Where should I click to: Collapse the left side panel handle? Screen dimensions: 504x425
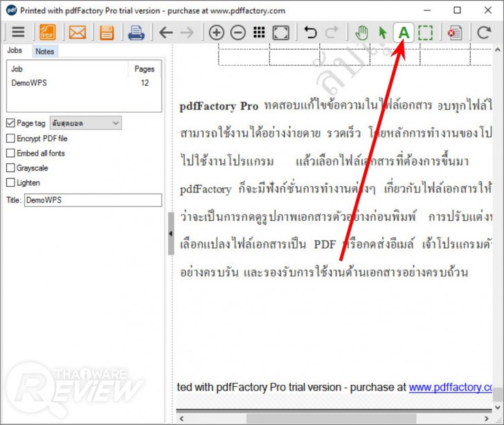click(171, 233)
